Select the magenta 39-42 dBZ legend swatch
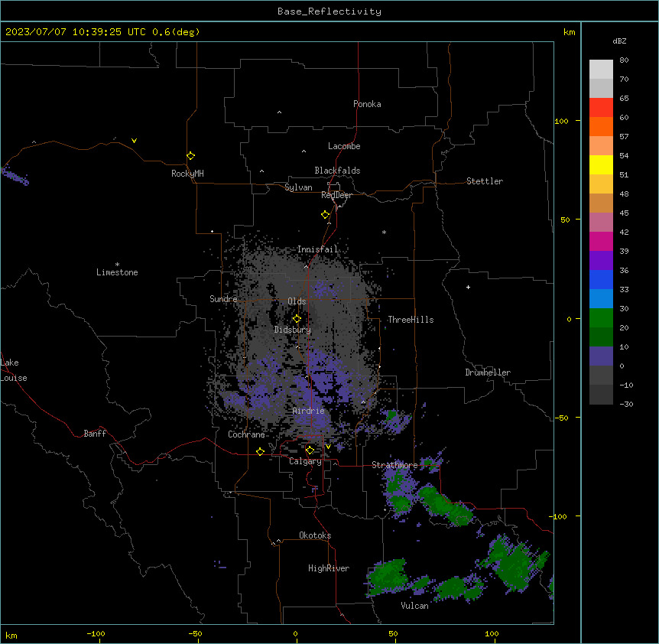659x644 pixels. pos(601,241)
